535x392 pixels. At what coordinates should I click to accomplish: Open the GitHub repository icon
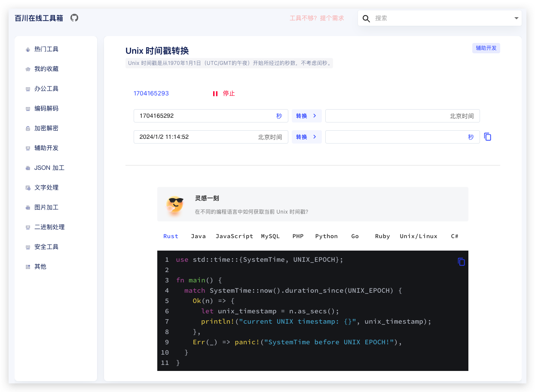(74, 18)
